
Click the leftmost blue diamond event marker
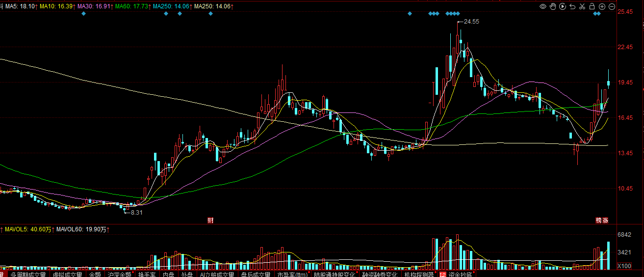(83, 14)
